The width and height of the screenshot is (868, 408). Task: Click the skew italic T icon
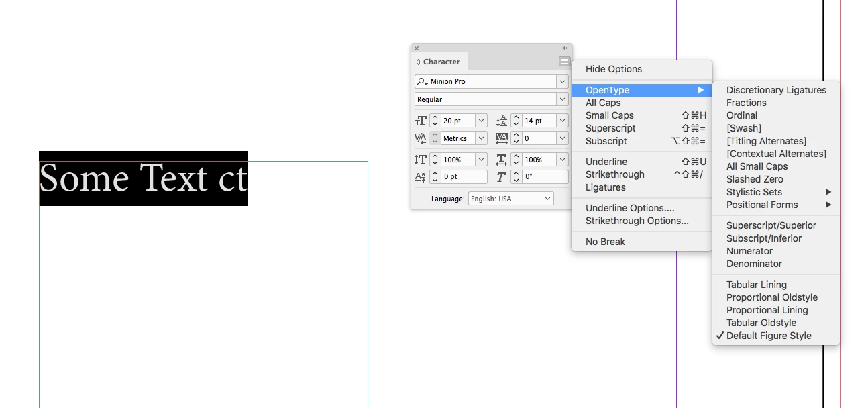pos(502,177)
